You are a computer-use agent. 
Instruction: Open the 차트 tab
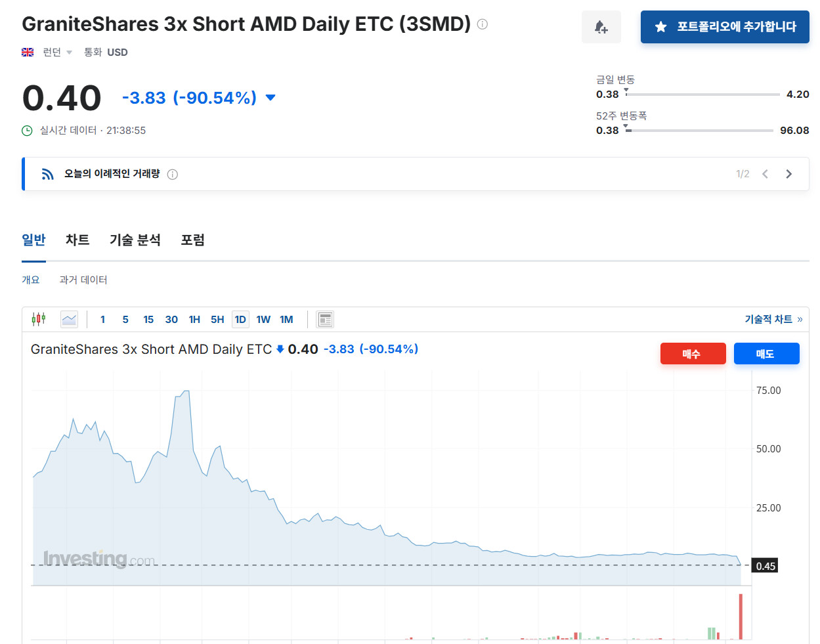click(x=77, y=240)
